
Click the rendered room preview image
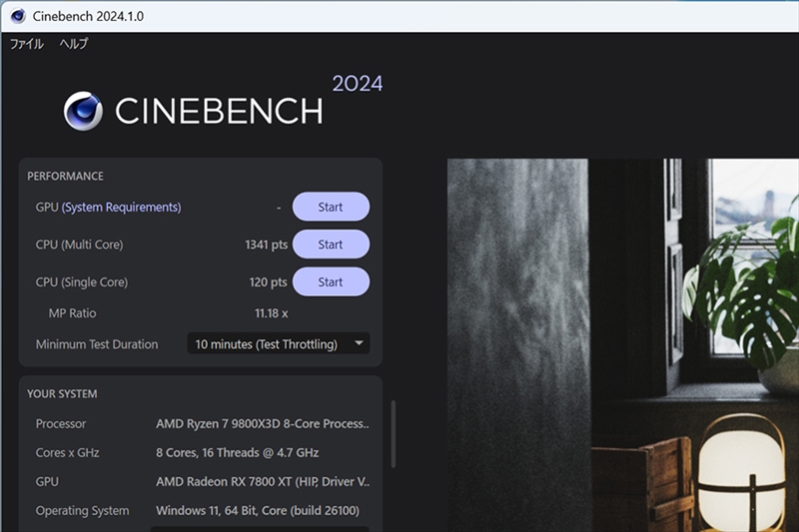point(622,345)
